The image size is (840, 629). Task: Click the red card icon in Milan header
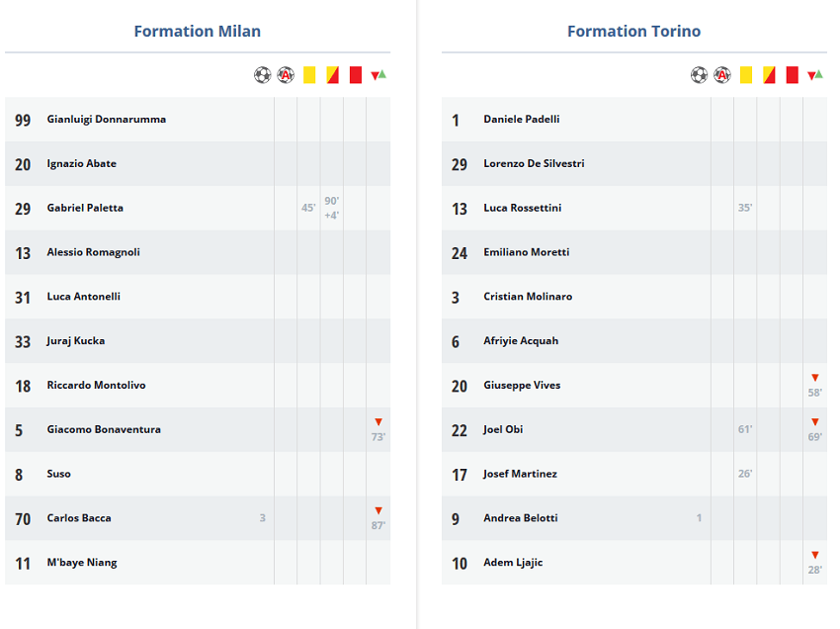(355, 75)
